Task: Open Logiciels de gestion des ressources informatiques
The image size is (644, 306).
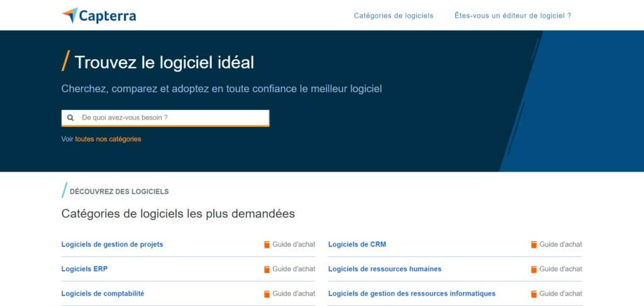Action: (411, 293)
